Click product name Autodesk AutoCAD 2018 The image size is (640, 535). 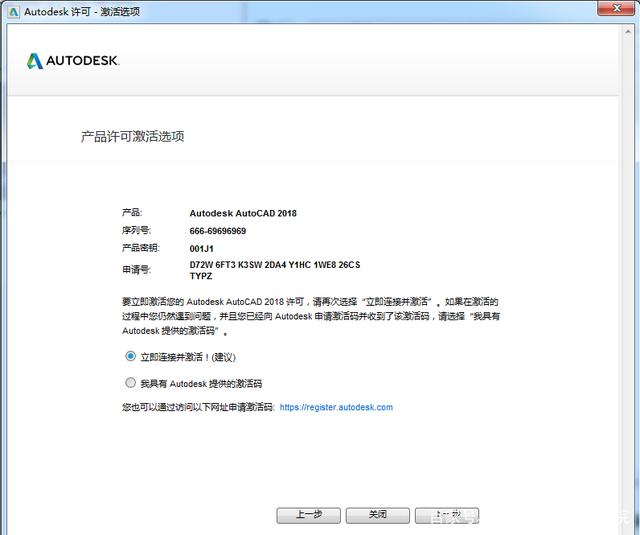[x=243, y=213]
